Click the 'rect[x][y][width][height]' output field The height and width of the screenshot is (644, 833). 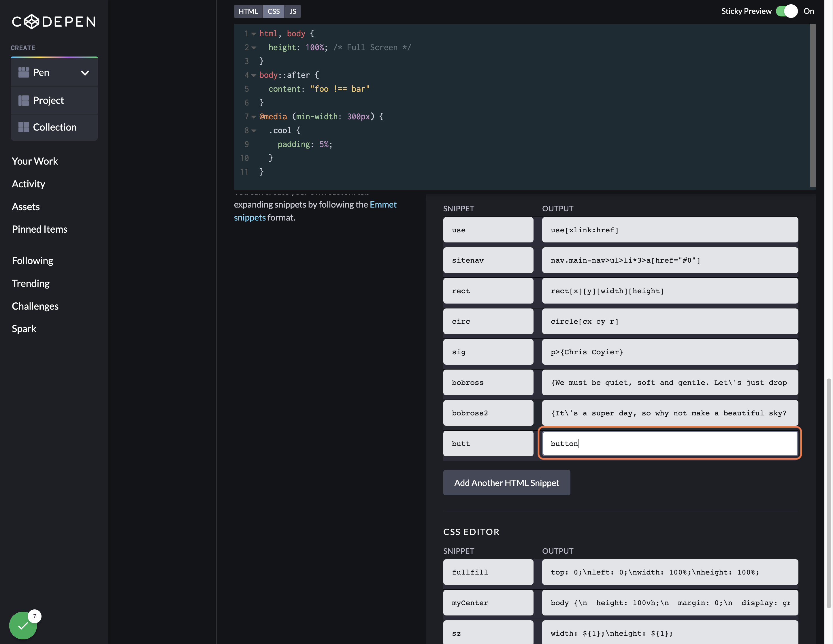point(670,291)
